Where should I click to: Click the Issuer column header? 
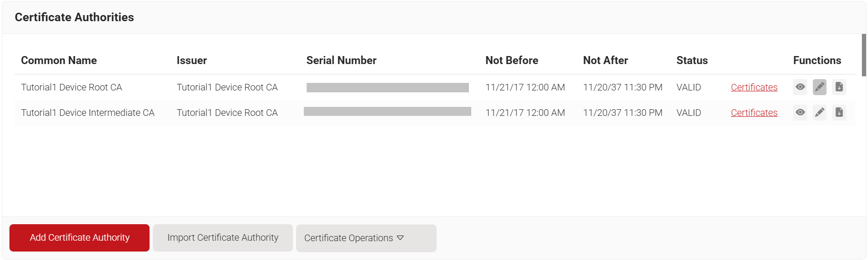[x=192, y=60]
